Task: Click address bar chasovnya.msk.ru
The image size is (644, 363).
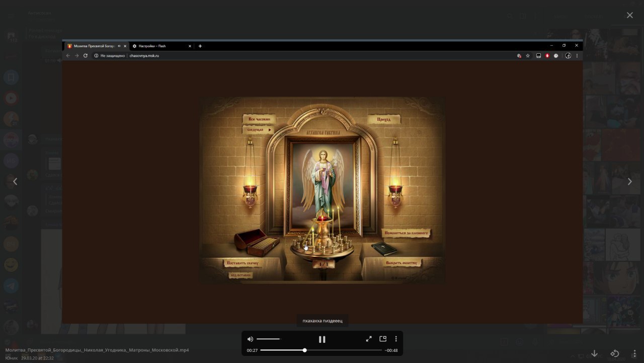Action: tap(144, 56)
